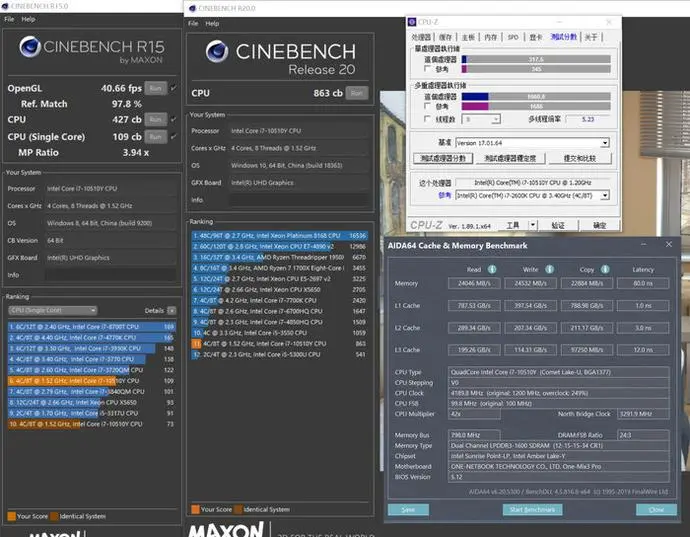Click the Cinebench R15 title bar icon
This screenshot has height=537, width=690.
[x=5, y=6]
